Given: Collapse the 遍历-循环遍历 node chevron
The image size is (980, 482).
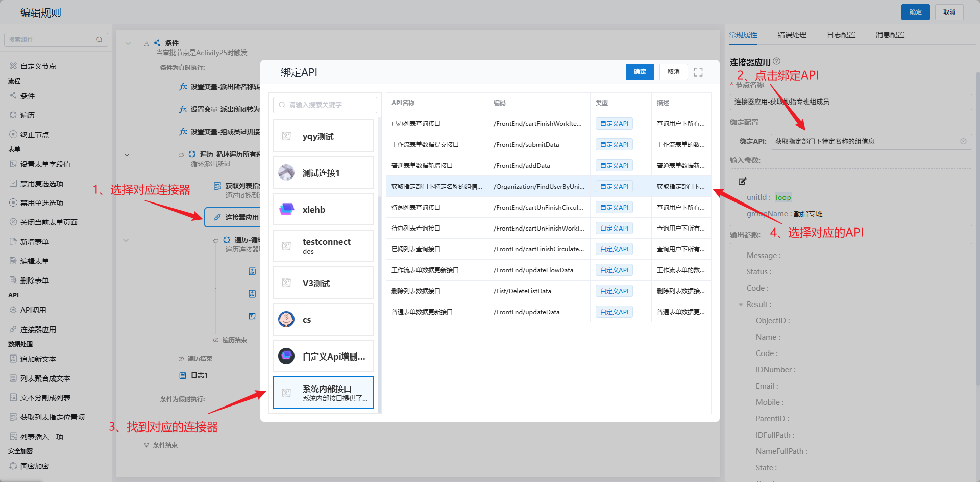Looking at the screenshot, I should [x=127, y=154].
